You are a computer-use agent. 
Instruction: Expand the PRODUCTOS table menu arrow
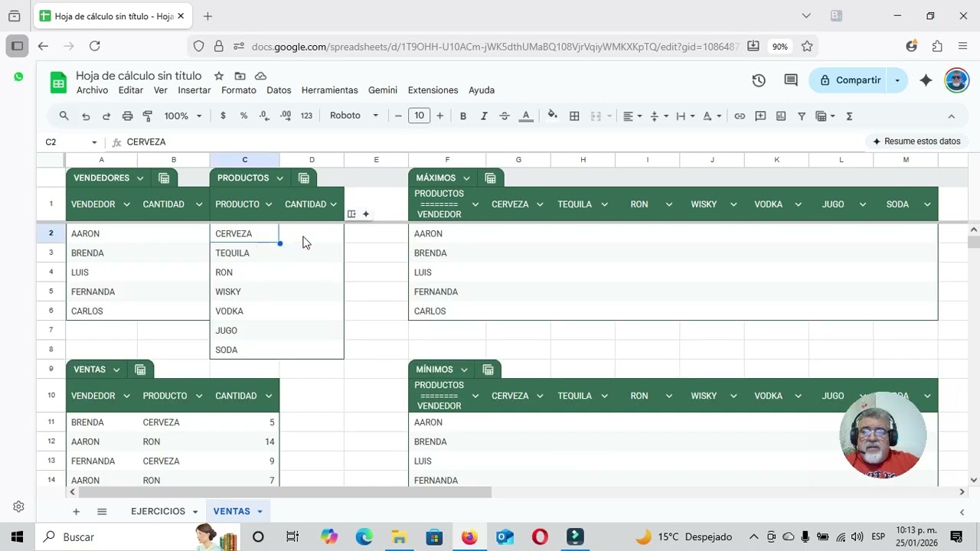tap(279, 178)
